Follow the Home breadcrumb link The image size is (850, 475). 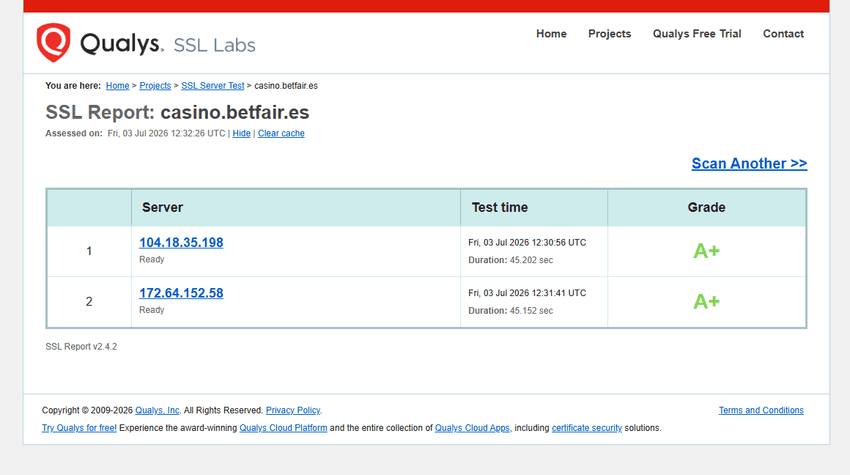[x=118, y=86]
